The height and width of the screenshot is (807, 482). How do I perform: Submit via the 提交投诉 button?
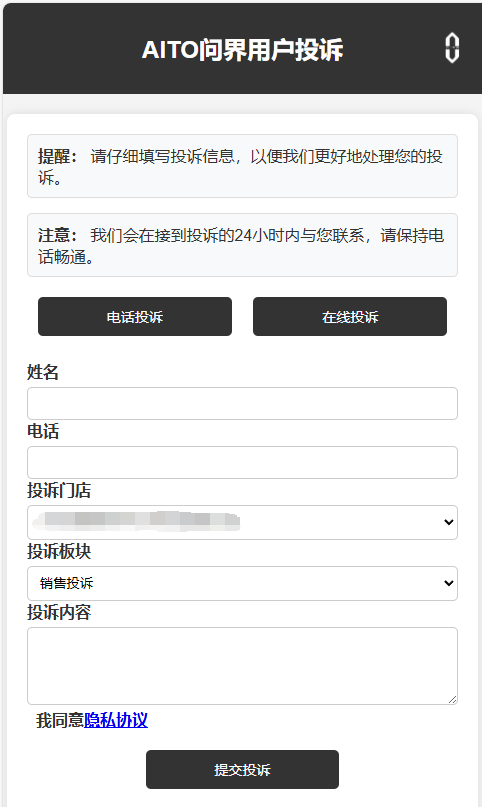point(242,769)
